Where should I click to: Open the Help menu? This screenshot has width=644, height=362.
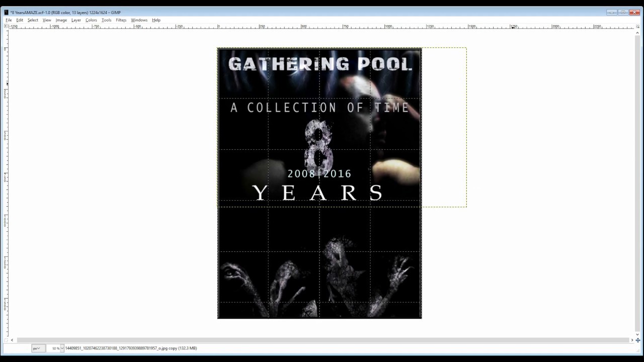pos(156,20)
